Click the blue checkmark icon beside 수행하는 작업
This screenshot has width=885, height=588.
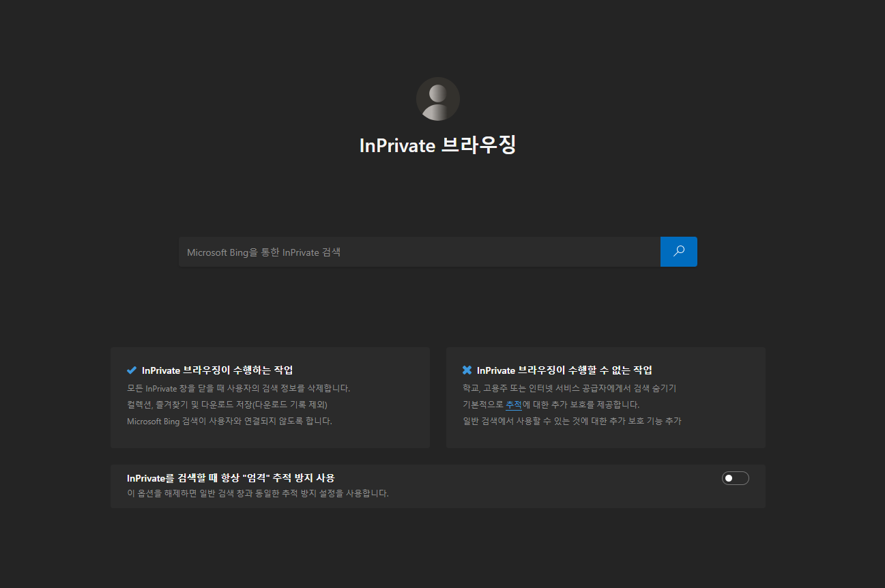(x=132, y=370)
